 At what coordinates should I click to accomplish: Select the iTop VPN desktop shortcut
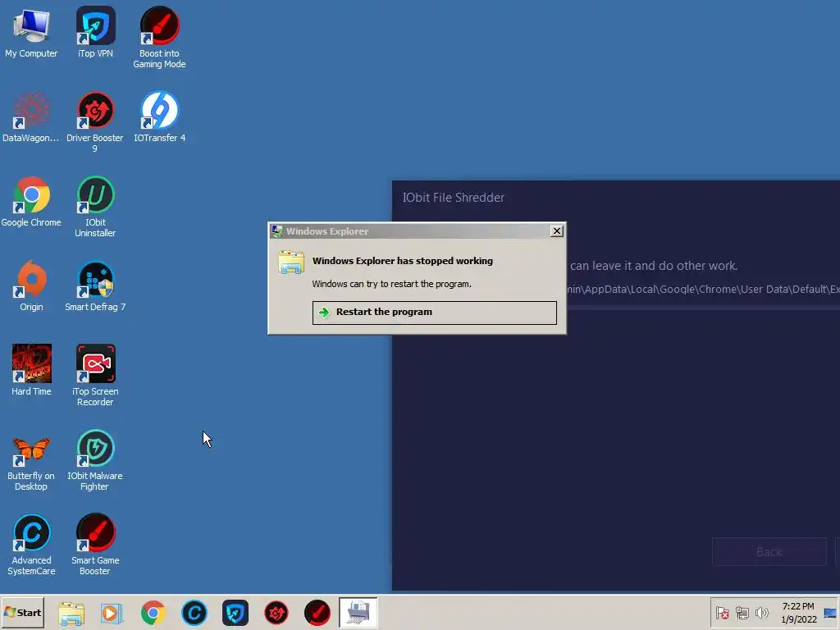point(95,32)
